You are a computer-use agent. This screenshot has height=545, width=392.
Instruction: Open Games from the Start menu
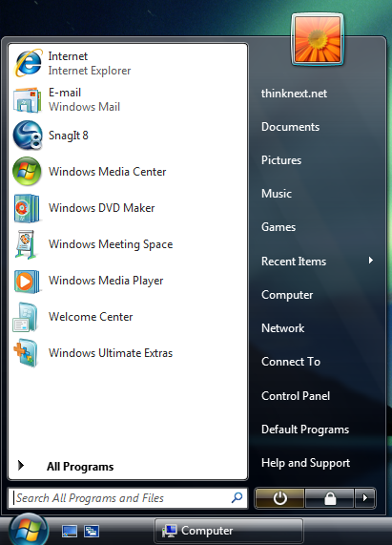point(279,227)
